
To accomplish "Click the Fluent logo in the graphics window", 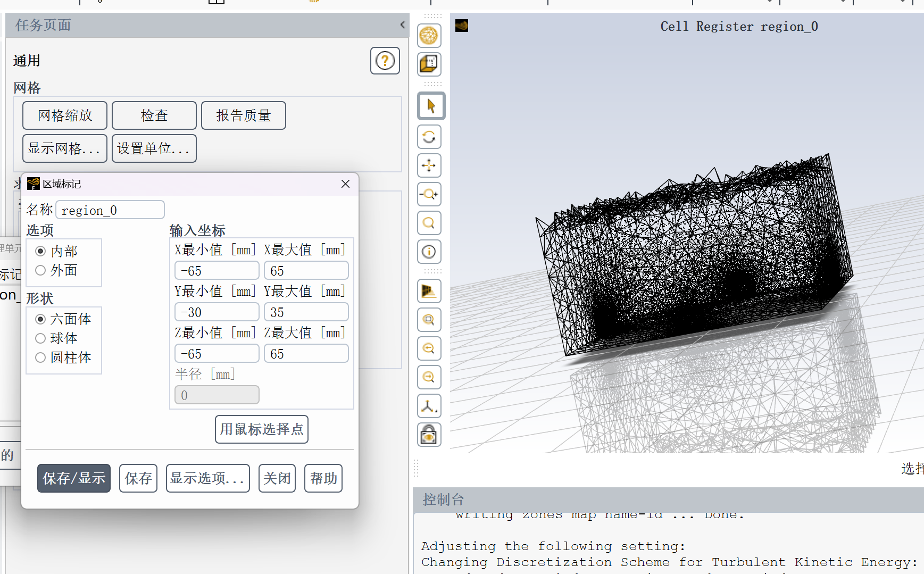I will pos(462,26).
